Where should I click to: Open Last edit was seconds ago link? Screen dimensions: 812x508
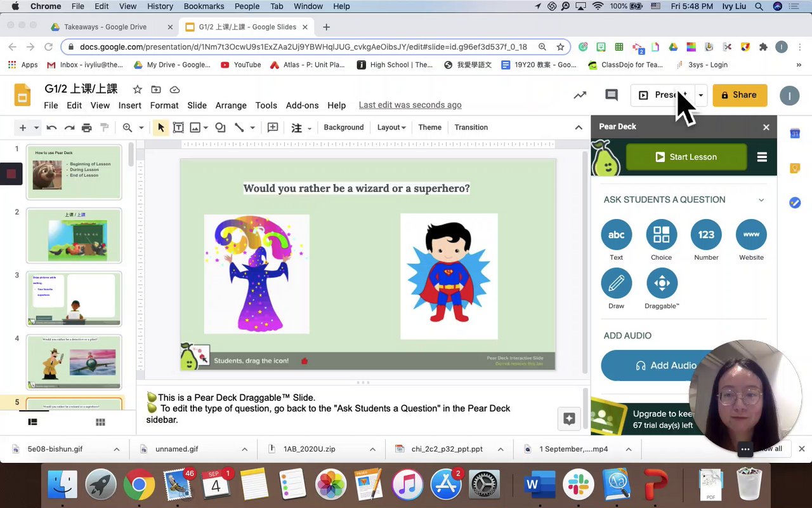coord(410,105)
